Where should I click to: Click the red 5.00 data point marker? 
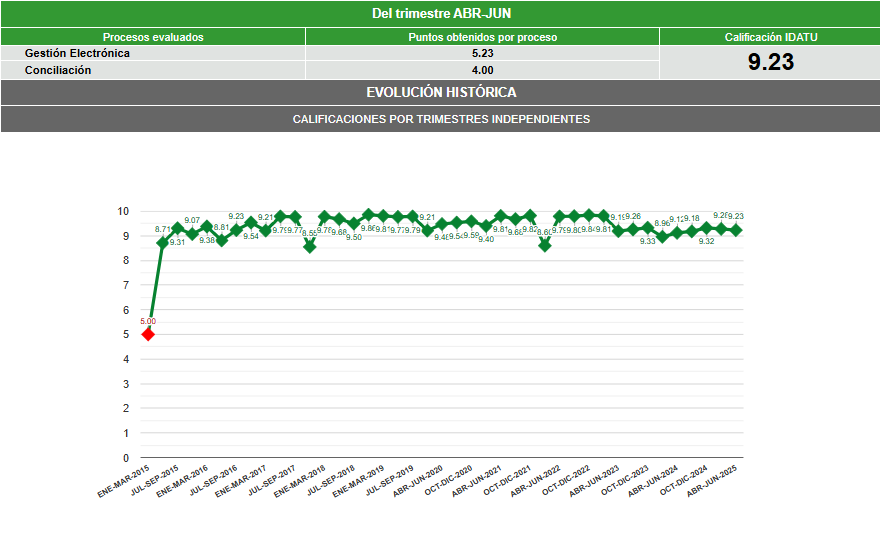coord(148,334)
